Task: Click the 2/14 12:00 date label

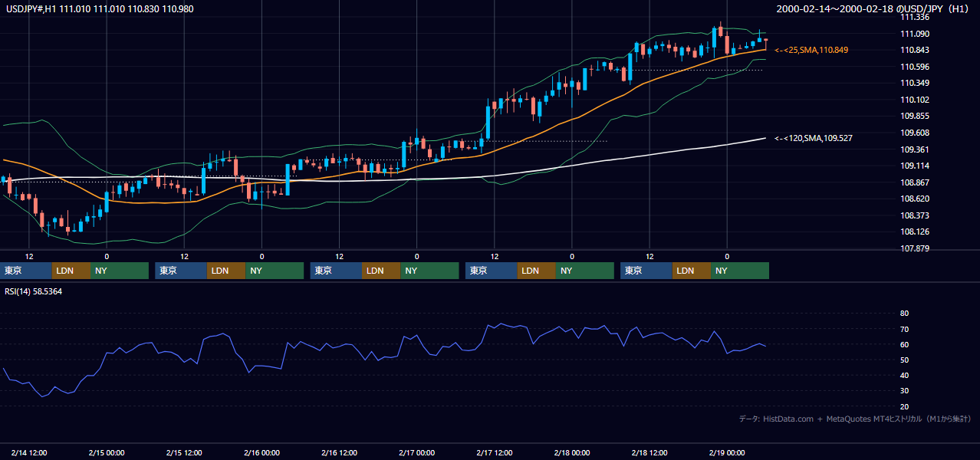Action: pyautogui.click(x=29, y=453)
